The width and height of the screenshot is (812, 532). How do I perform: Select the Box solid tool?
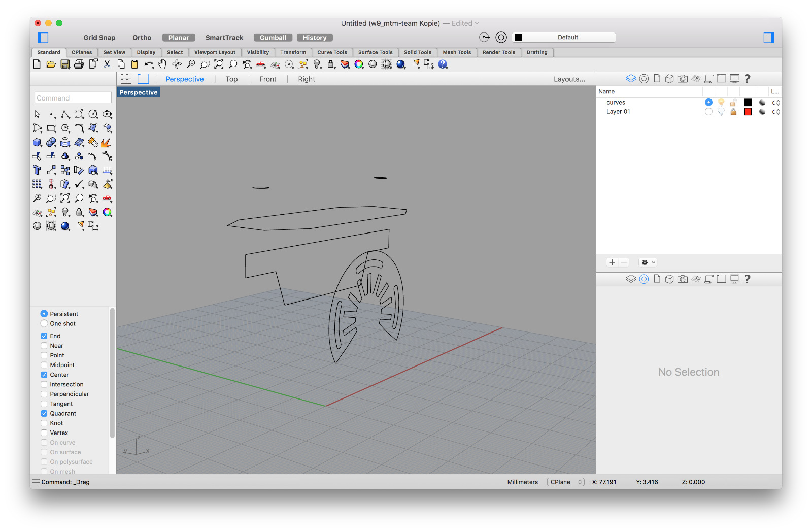pyautogui.click(x=37, y=143)
